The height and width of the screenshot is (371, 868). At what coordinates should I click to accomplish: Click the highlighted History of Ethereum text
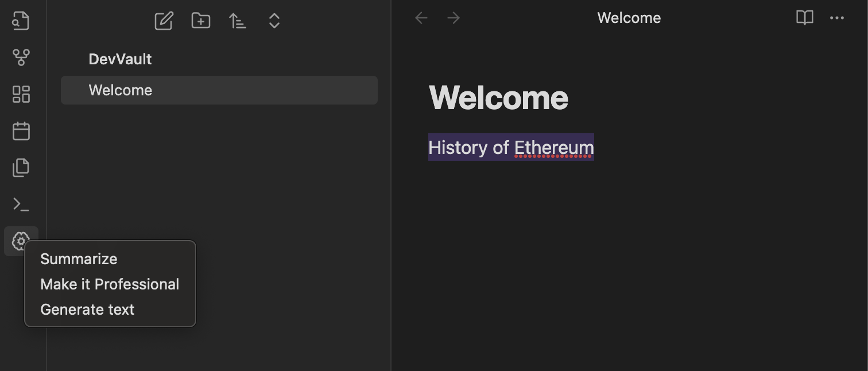[511, 148]
